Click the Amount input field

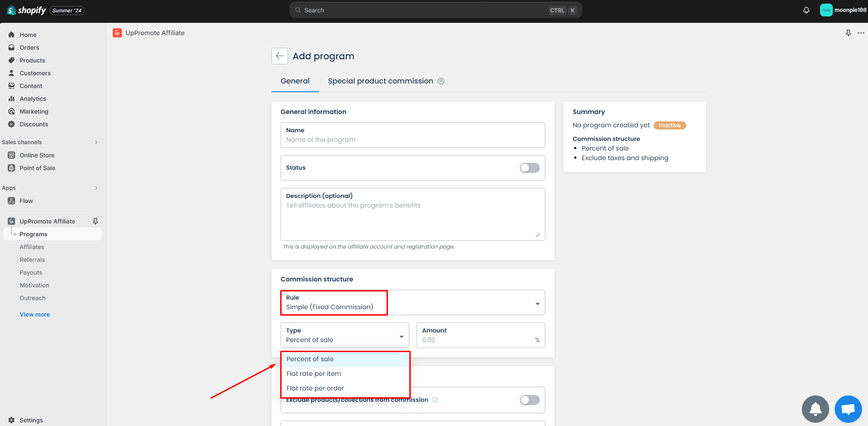click(x=481, y=335)
